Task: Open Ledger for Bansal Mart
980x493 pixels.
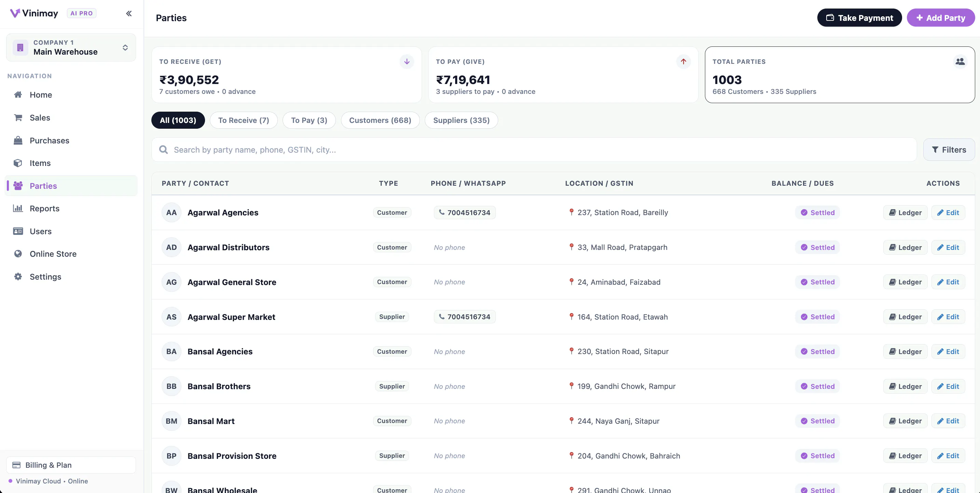Action: pyautogui.click(x=905, y=421)
